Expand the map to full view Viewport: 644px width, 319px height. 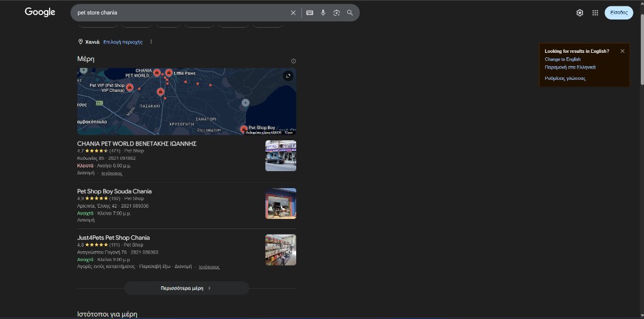[288, 76]
